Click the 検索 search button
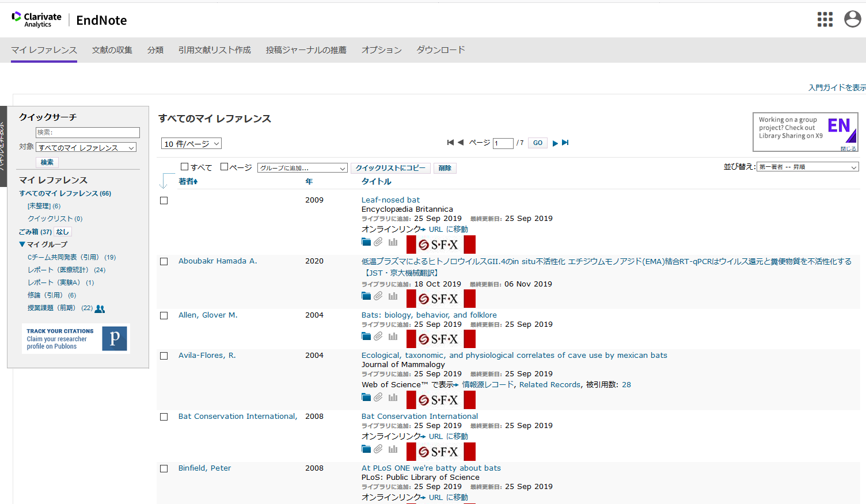 (x=47, y=162)
